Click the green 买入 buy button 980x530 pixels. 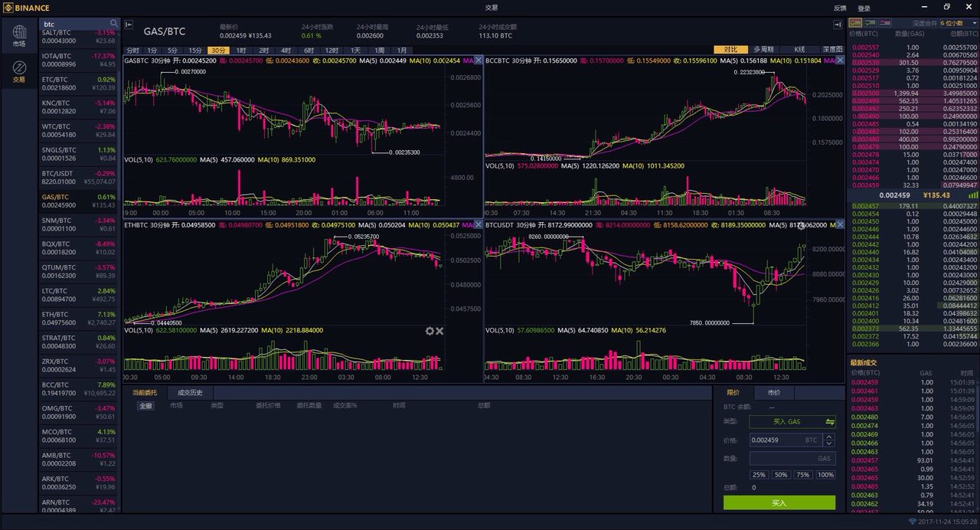click(779, 503)
